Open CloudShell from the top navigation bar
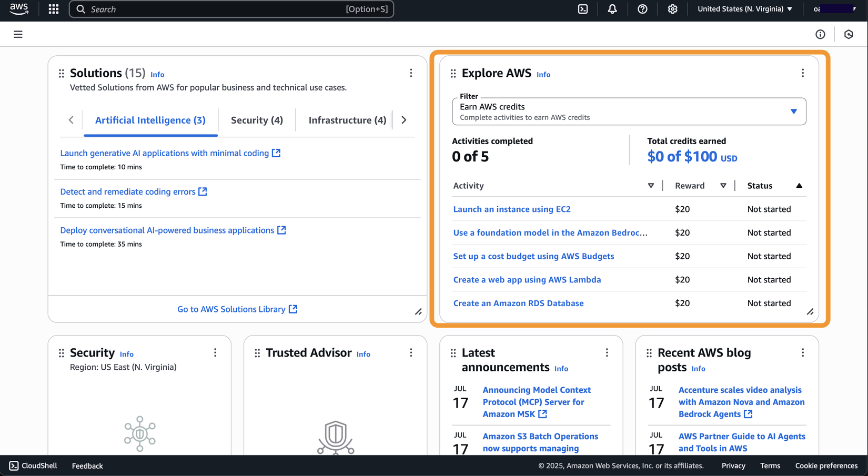The image size is (868, 476). 582,9
